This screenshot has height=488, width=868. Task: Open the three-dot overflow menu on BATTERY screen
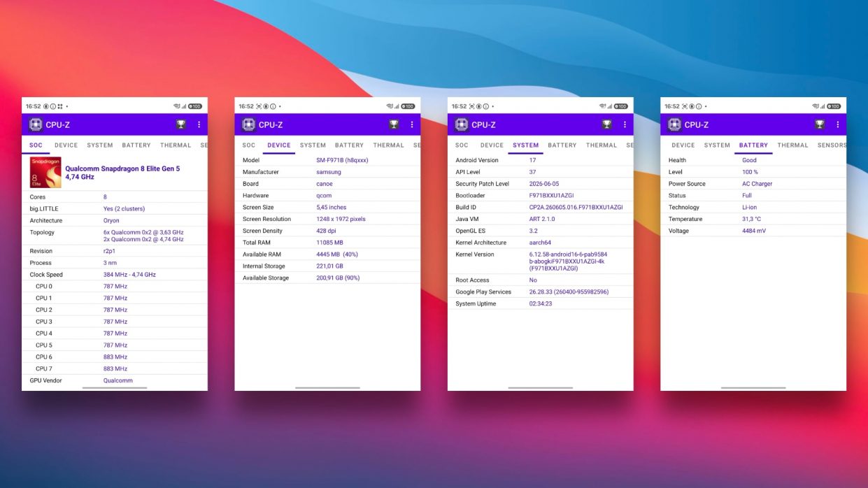[838, 124]
